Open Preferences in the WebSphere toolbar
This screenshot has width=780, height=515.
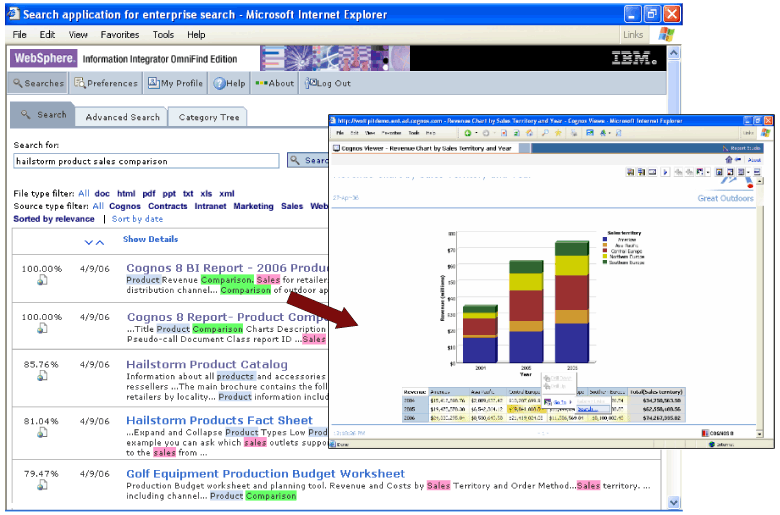(106, 83)
